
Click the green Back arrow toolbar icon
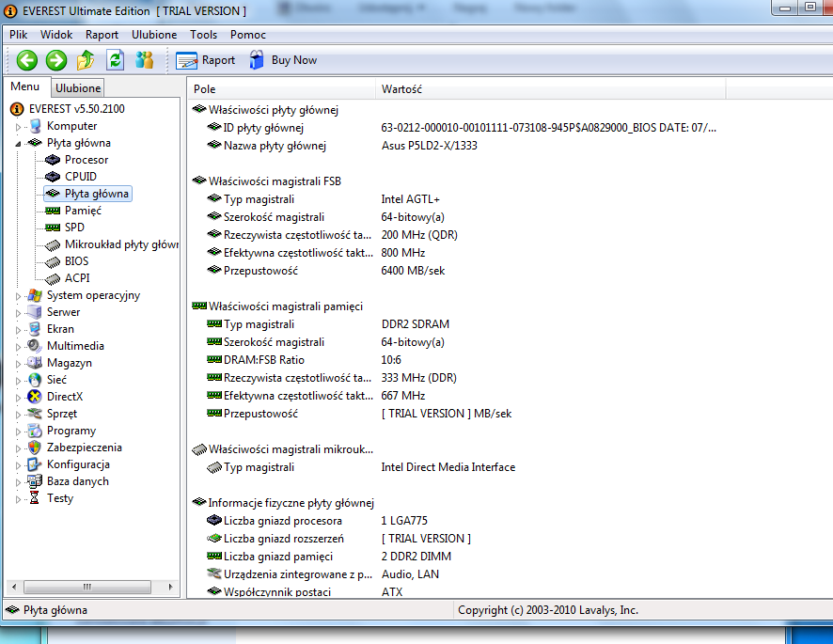coord(27,60)
